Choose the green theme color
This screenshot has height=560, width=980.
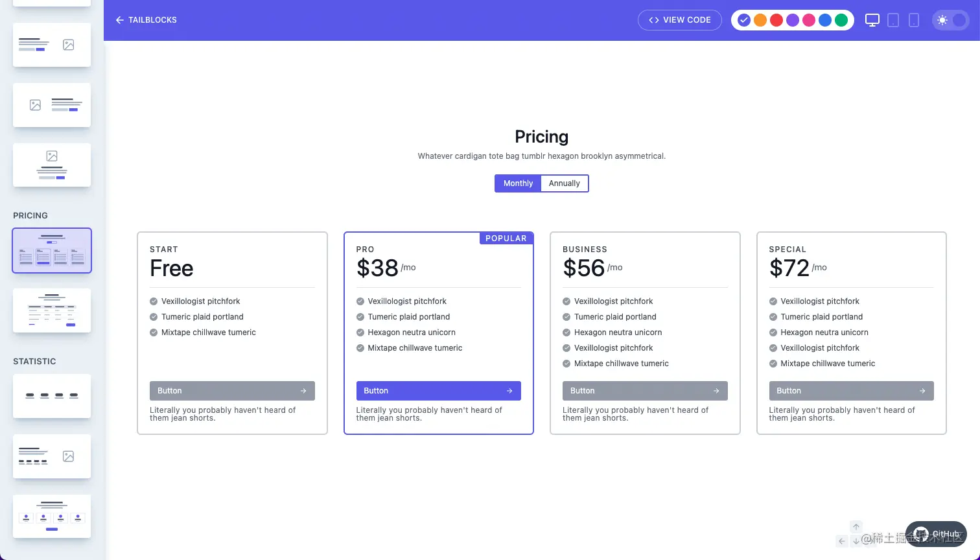coord(841,20)
